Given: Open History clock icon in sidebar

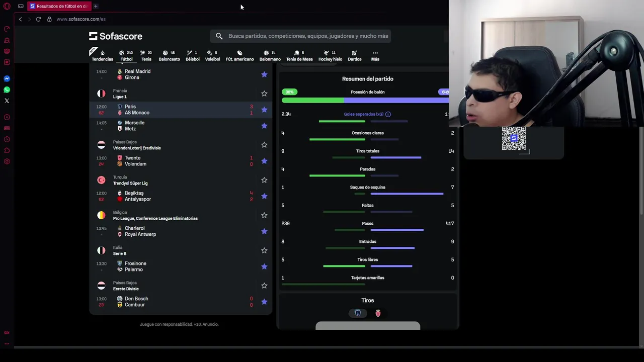Looking at the screenshot, I should coord(7,139).
